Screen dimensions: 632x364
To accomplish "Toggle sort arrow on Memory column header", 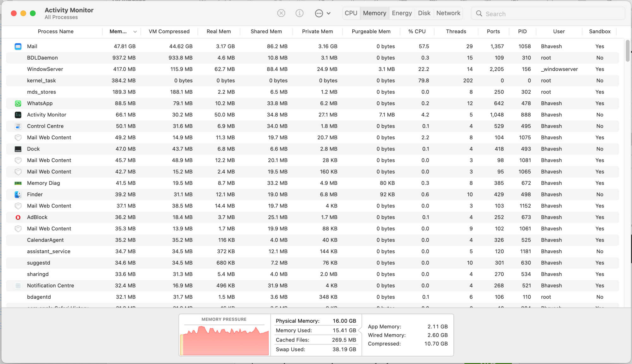I will click(x=135, y=32).
